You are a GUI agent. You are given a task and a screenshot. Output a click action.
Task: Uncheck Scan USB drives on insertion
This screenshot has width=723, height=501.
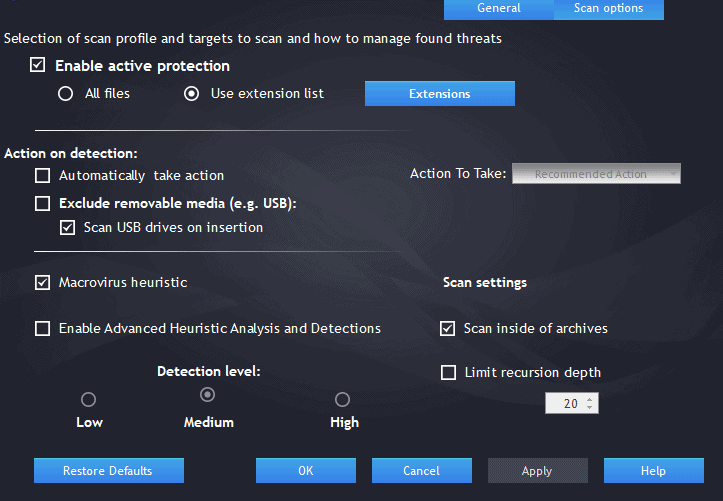click(x=67, y=227)
